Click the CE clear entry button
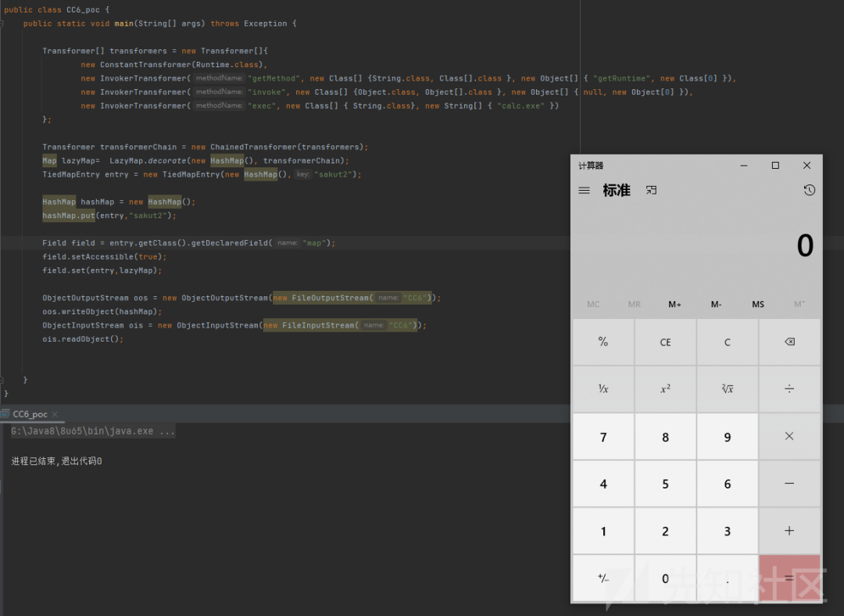This screenshot has height=616, width=844. [x=665, y=342]
